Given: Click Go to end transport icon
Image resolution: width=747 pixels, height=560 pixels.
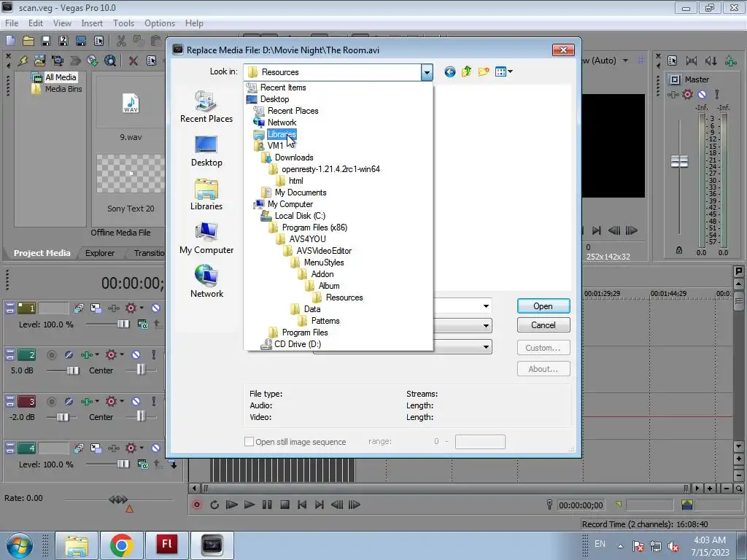Looking at the screenshot, I should [320, 505].
